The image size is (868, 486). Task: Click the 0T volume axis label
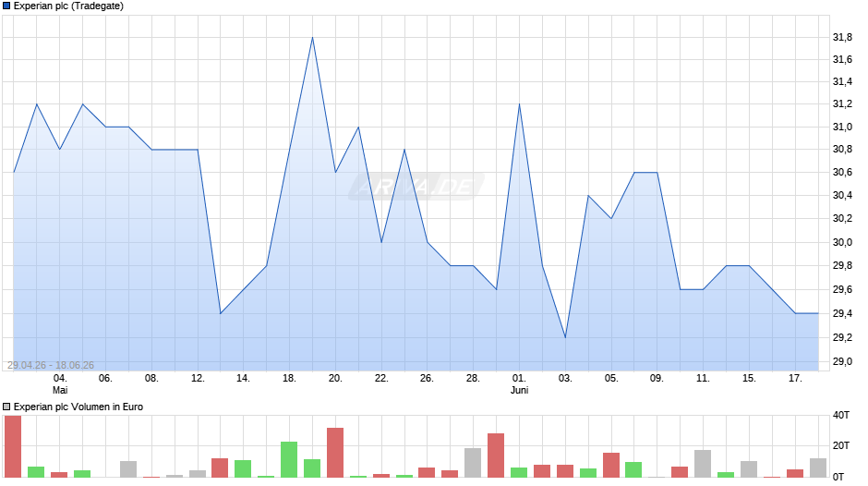(x=838, y=477)
